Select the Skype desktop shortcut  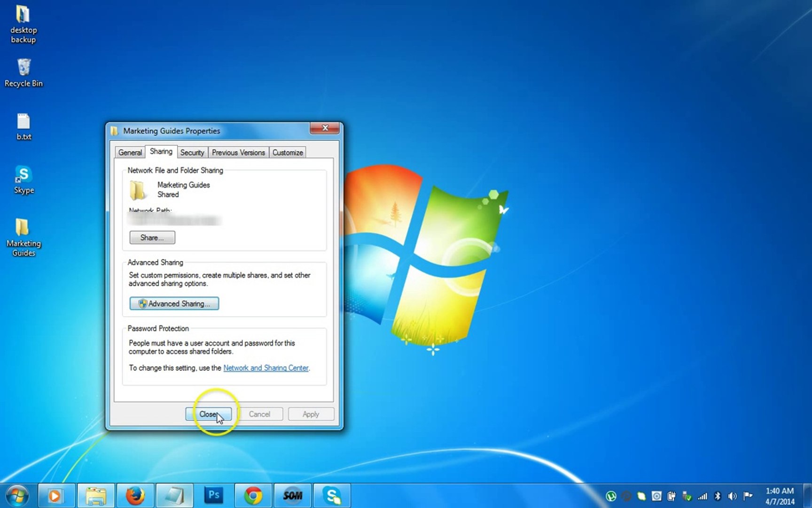[23, 180]
